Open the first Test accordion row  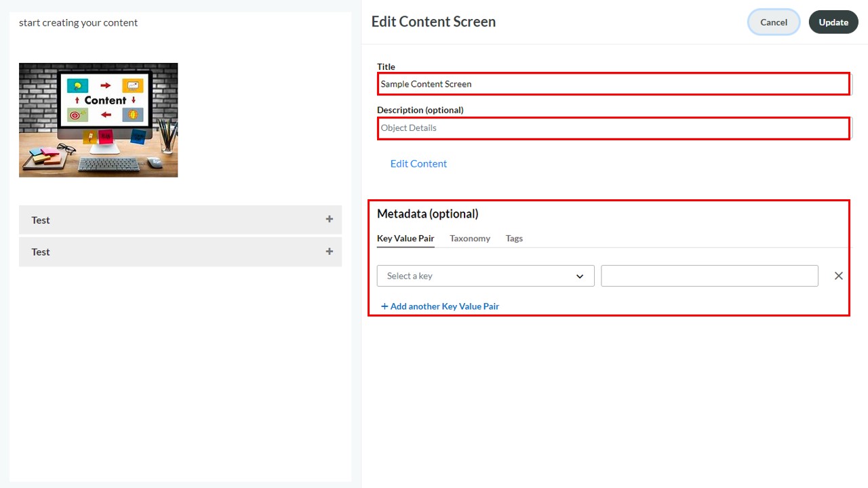coord(180,220)
